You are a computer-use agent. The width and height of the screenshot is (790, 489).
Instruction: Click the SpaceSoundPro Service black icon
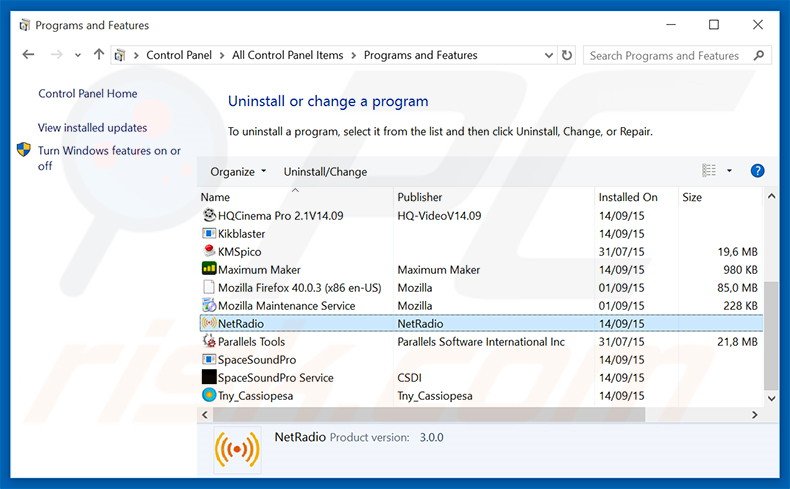click(x=209, y=377)
